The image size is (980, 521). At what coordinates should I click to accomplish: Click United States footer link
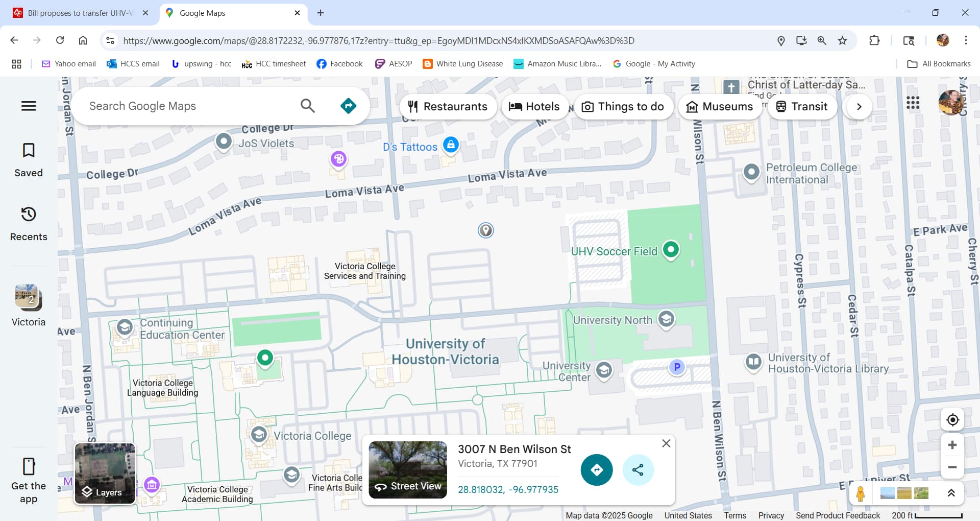tap(688, 515)
